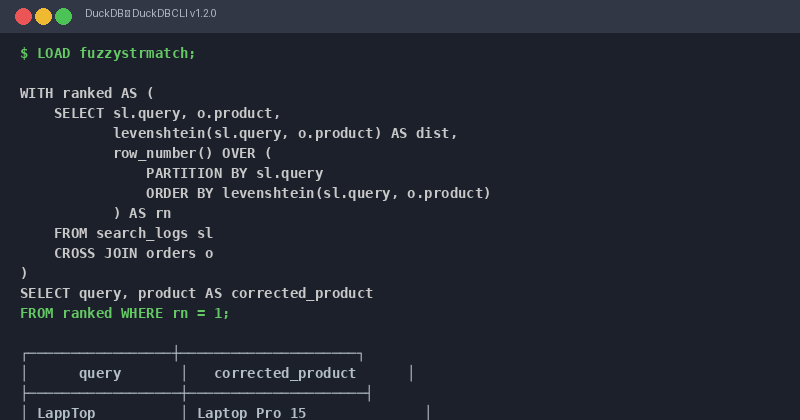Click the 'CROSS JOIN orders o' line
800x420 pixels.
point(134,253)
